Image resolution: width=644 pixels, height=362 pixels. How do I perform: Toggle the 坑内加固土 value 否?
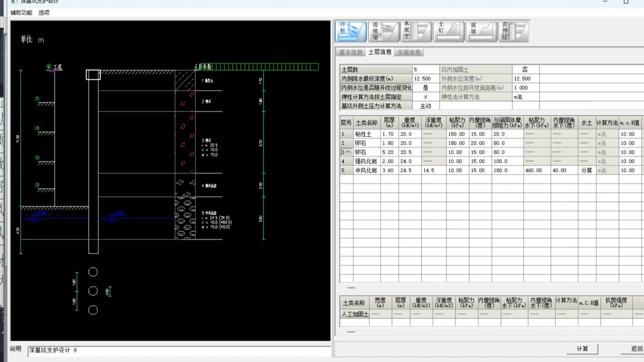525,69
